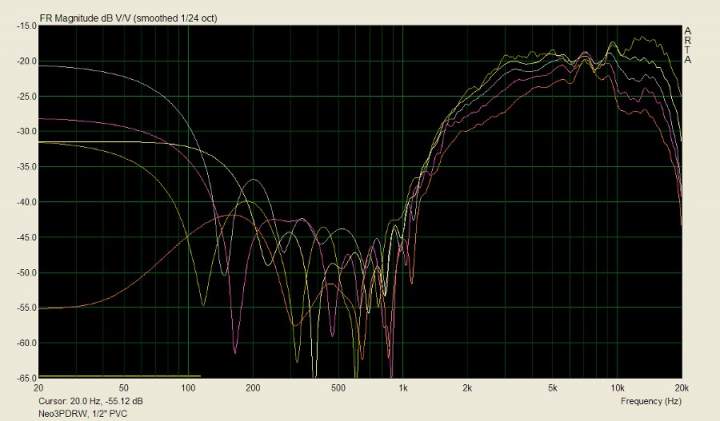720x421 pixels.
Task: Click the 200 Hz frequency tick label
Action: coord(253,388)
